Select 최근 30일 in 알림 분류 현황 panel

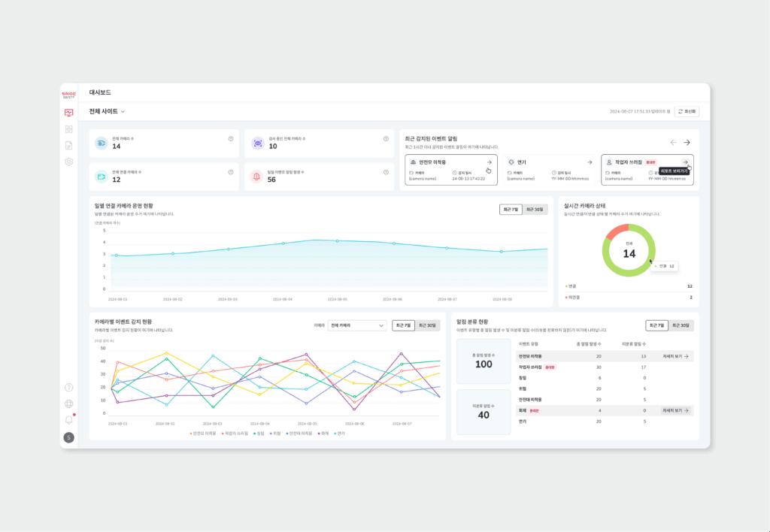click(682, 325)
